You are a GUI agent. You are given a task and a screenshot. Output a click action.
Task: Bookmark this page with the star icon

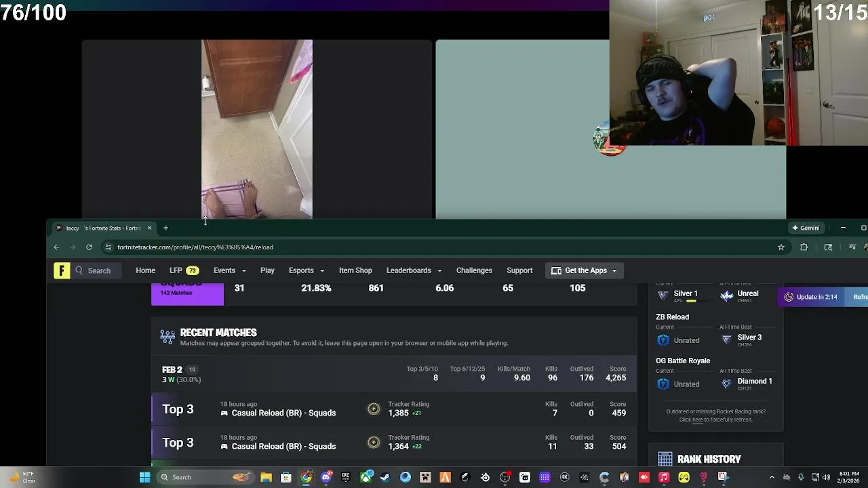tap(781, 247)
